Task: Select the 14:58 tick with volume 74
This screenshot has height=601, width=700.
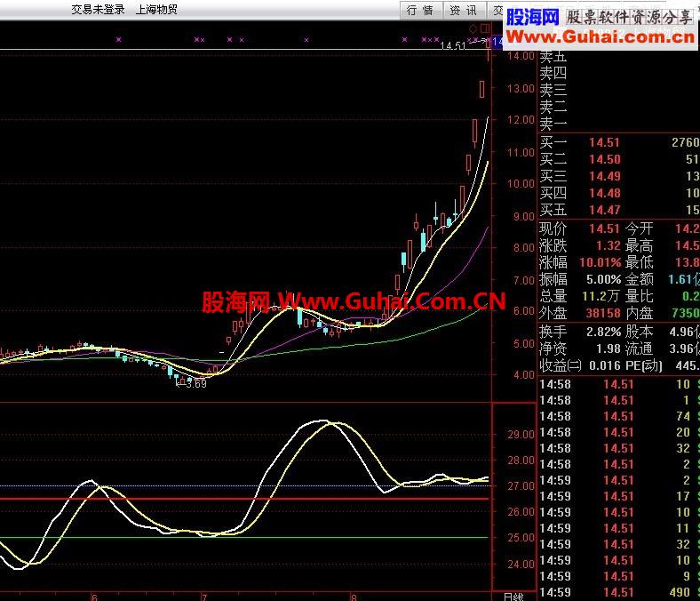Action: coord(619,416)
